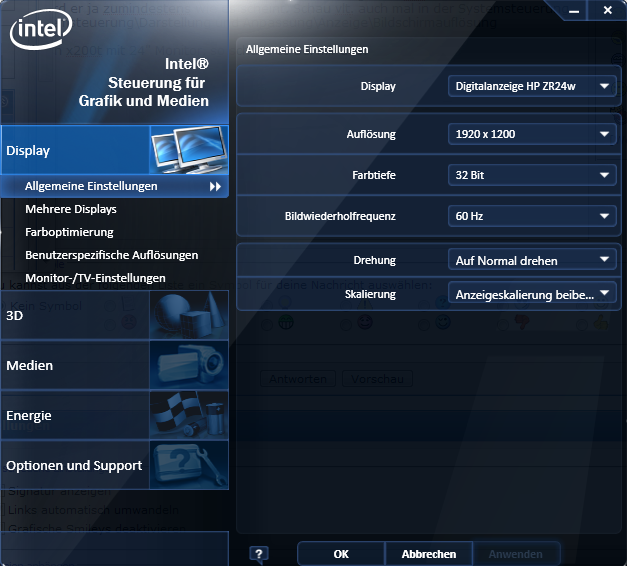Open the Medien camcorder thumbnail
The height and width of the screenshot is (566, 627).
tap(189, 365)
